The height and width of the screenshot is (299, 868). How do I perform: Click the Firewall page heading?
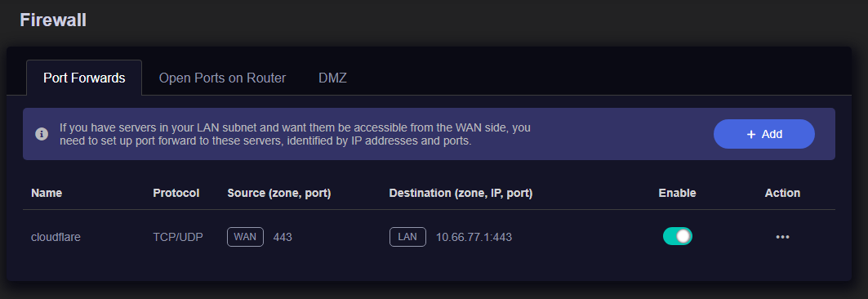53,20
